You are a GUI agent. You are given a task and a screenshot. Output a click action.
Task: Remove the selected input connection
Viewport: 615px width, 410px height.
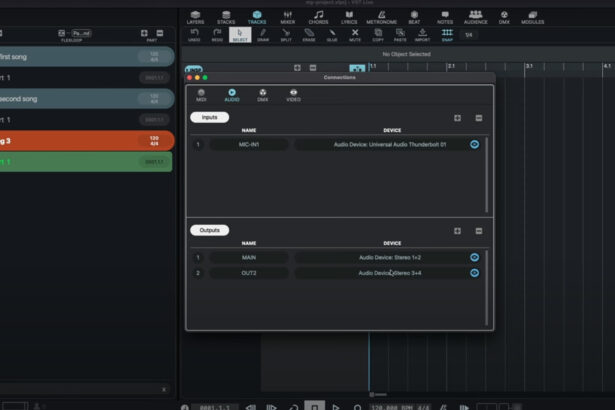[479, 118]
